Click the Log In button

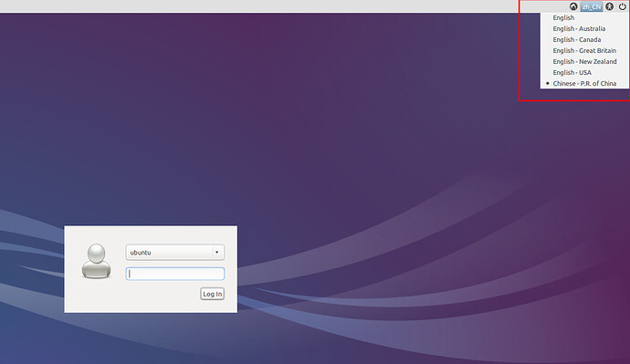212,294
